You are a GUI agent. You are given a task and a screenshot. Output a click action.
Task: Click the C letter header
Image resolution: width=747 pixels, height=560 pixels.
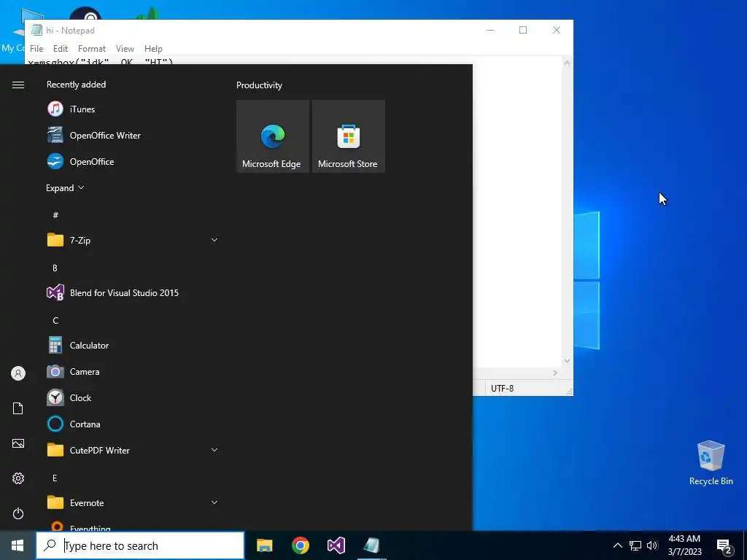[x=55, y=321]
